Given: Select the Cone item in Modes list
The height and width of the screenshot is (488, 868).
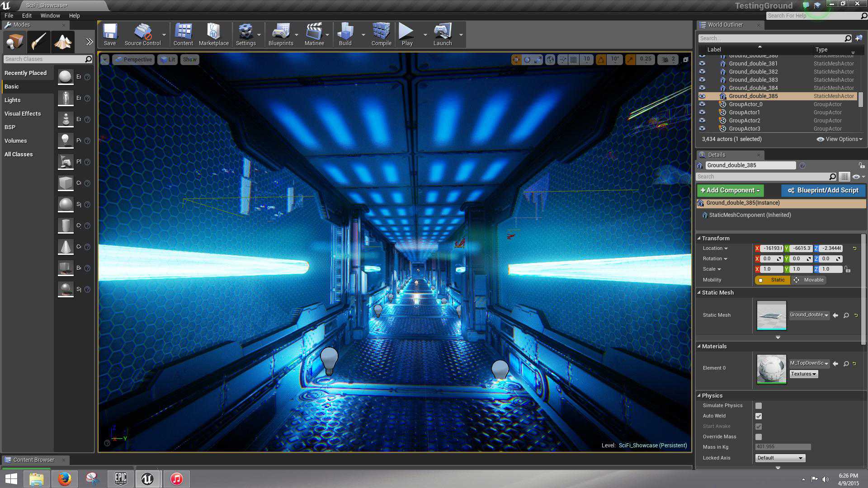Looking at the screenshot, I should [x=66, y=247].
